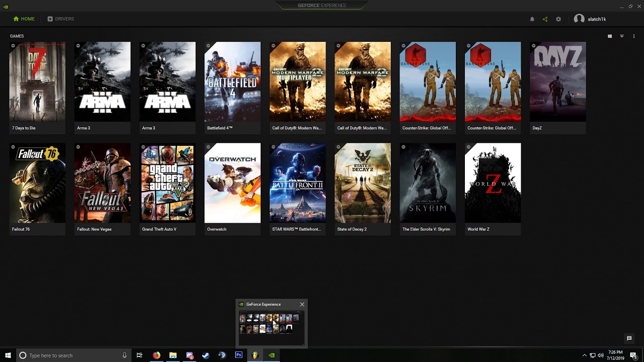Show hidden system tray icons
Image resolution: width=644 pixels, height=362 pixels.
(585, 355)
